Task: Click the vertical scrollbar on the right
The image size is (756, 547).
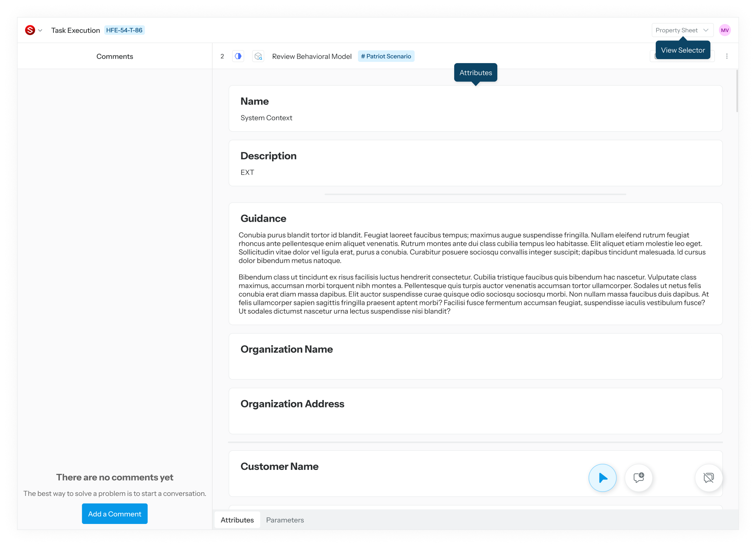Action: tap(737, 91)
